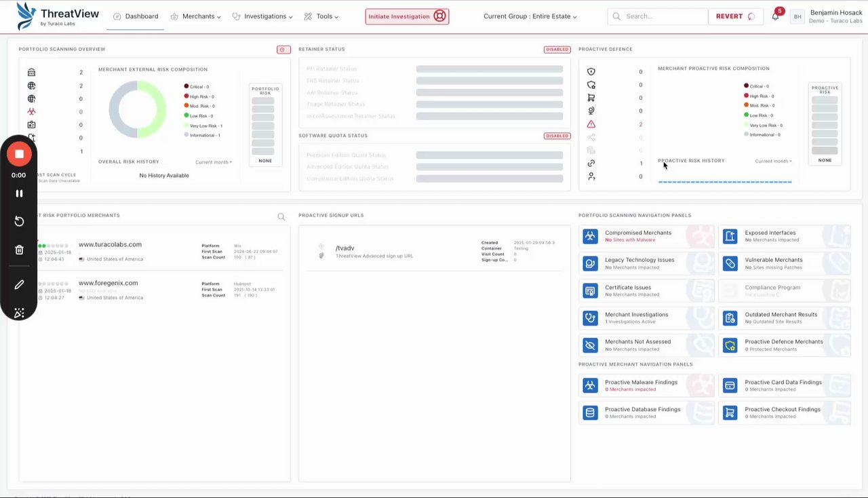Open the Exposed Interfaces panel icon

(x=730, y=236)
